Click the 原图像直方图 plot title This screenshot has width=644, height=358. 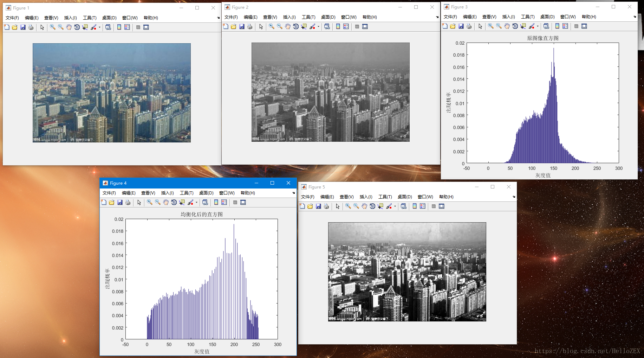point(543,38)
